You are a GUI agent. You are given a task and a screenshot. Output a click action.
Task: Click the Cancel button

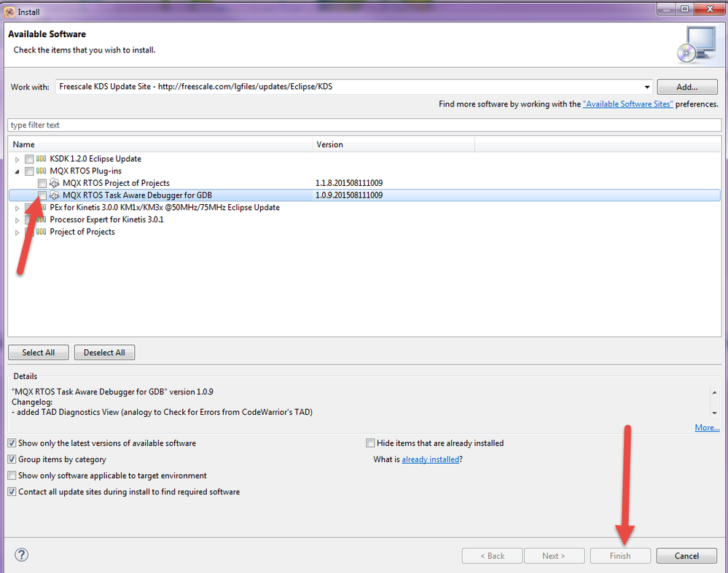point(686,556)
